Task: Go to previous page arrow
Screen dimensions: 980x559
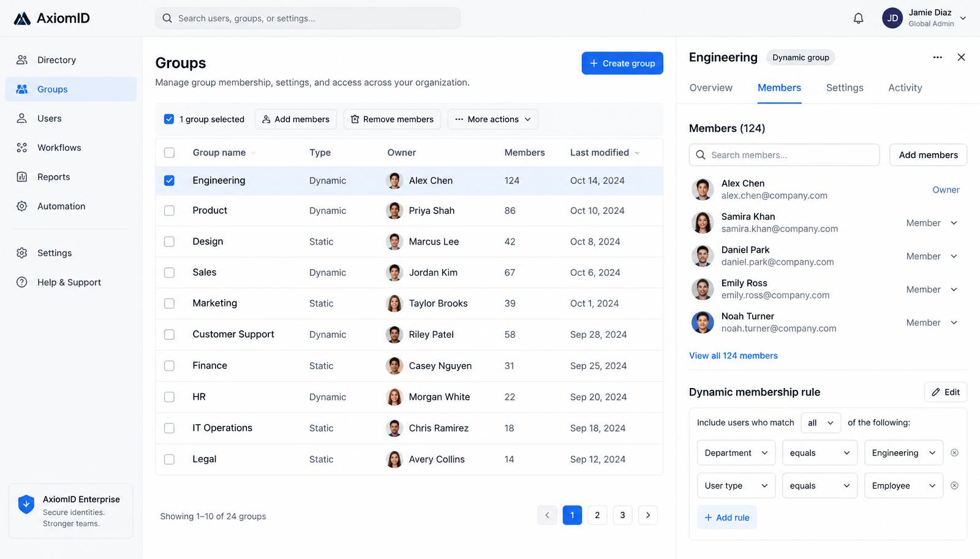Action: pyautogui.click(x=548, y=515)
